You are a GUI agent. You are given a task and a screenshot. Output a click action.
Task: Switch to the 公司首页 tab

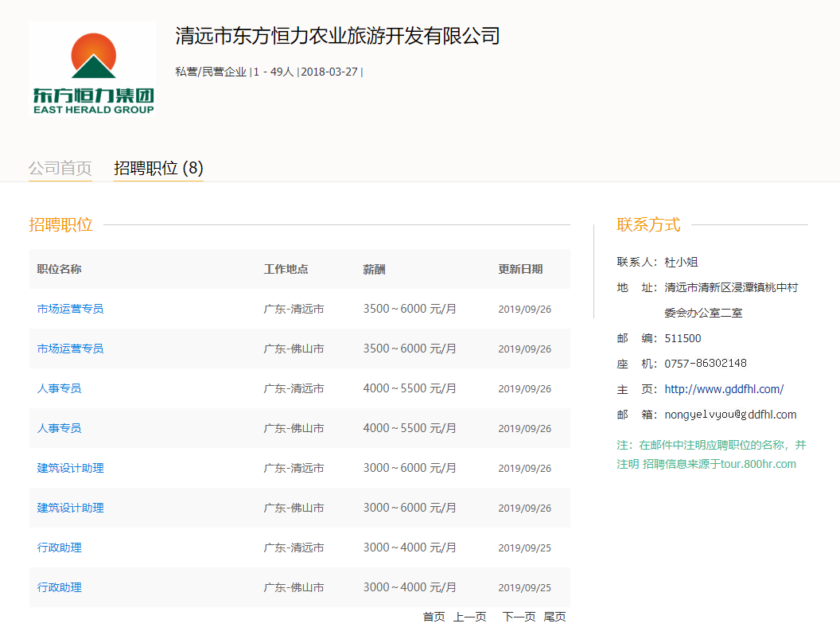pos(60,169)
